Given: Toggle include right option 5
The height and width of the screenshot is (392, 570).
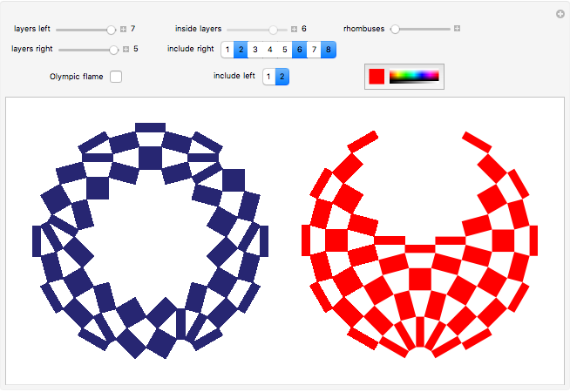Looking at the screenshot, I should (x=285, y=50).
